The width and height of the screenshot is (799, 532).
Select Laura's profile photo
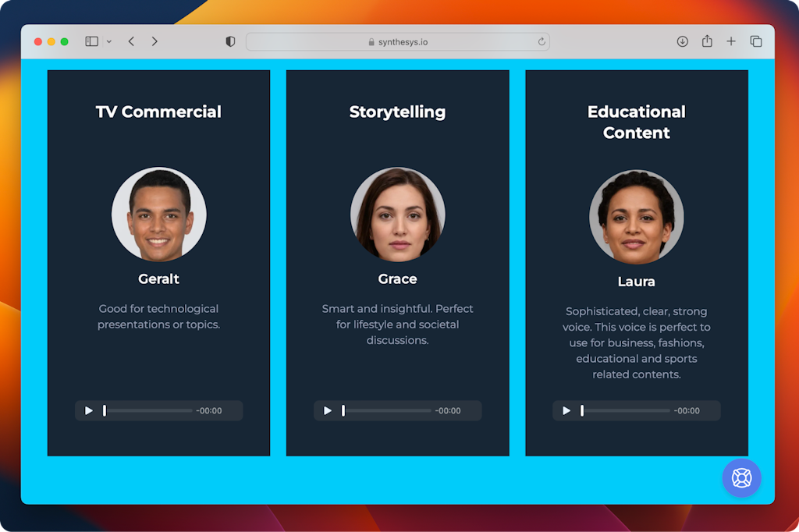[636, 217]
